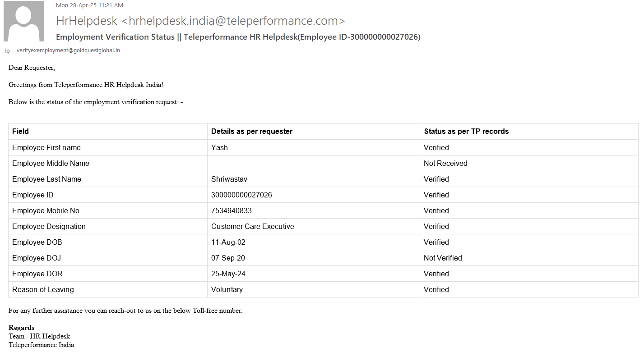Image resolution: width=644 pixels, height=352 pixels.
Task: Click the DOJ value 07-Sep-20
Action: tap(228, 258)
